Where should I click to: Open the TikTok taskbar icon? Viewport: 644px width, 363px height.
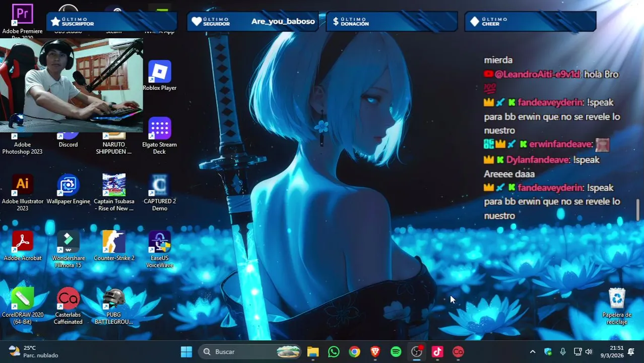(437, 351)
